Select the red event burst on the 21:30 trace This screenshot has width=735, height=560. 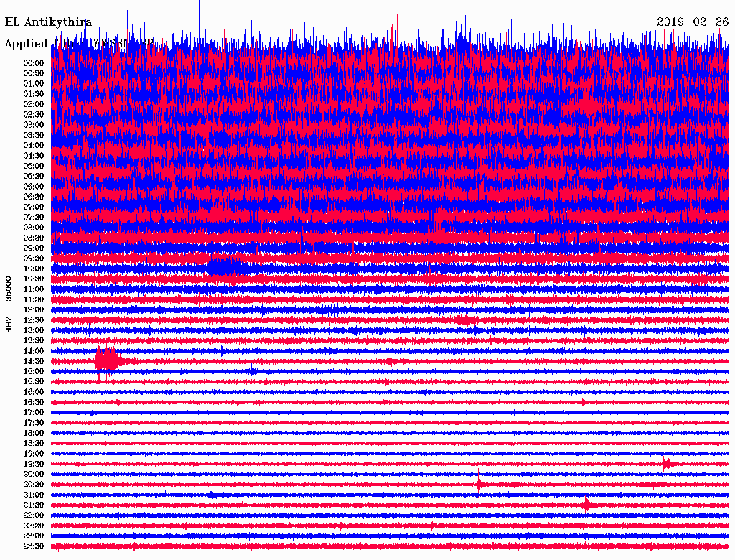[586, 504]
